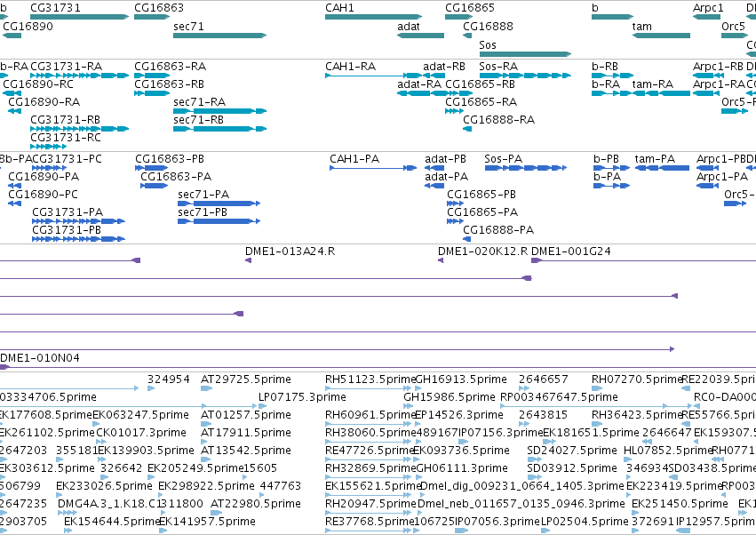The width and height of the screenshot is (756, 535).
Task: Click the adat-RB transcript label
Action: tap(444, 66)
